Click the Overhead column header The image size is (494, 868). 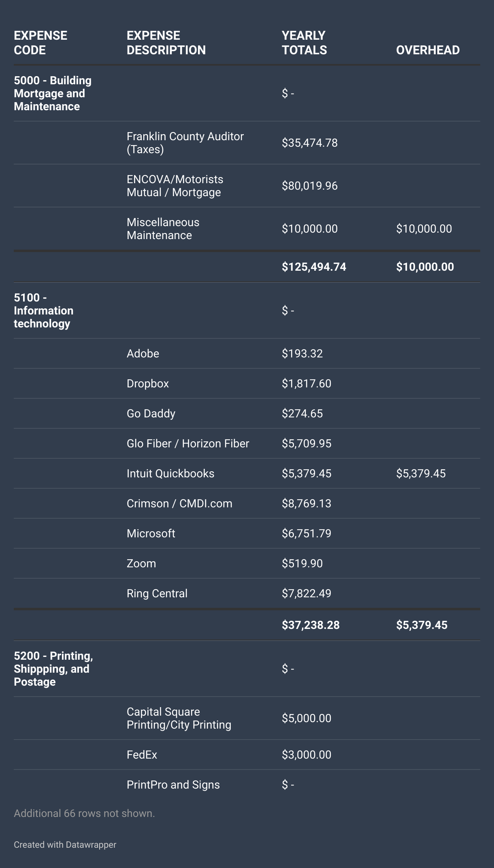[x=428, y=50]
